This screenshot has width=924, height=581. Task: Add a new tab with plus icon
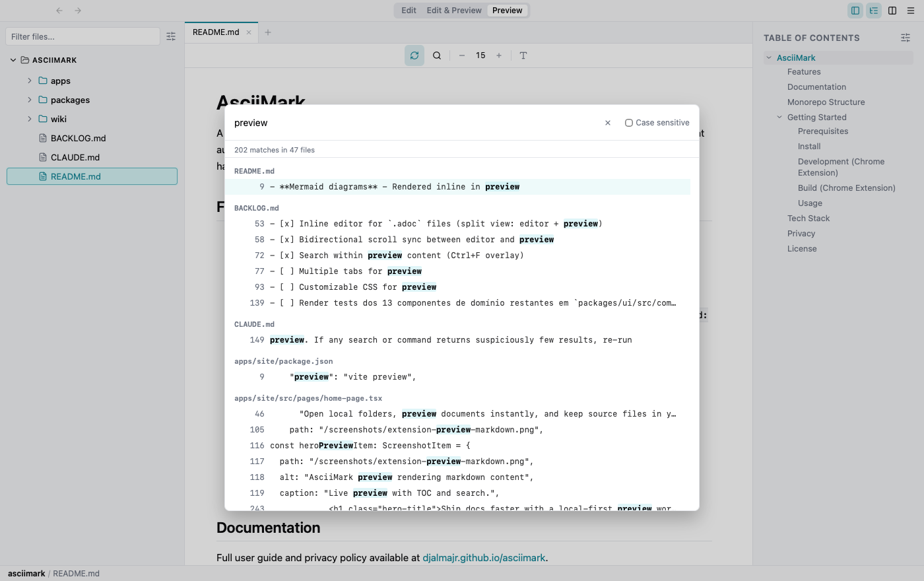click(268, 32)
